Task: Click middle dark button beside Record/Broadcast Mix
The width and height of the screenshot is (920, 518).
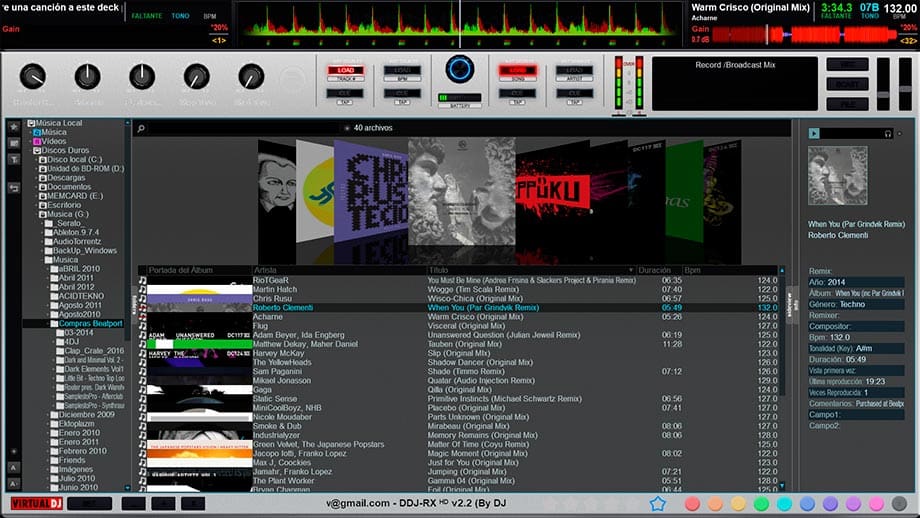Action: (847, 84)
